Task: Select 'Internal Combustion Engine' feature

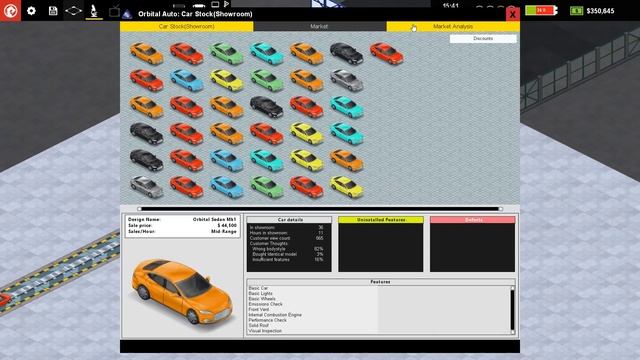Action: [275, 315]
